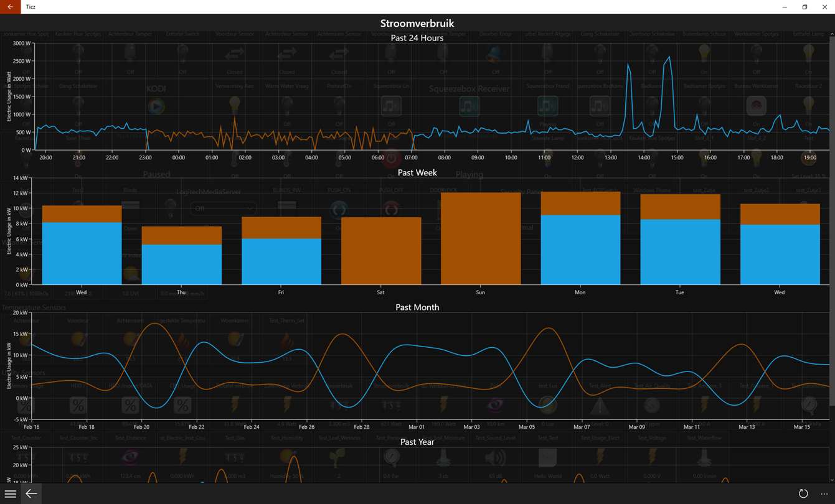Click the blue segment of the Mon bar
The image size is (835, 504).
(x=580, y=250)
